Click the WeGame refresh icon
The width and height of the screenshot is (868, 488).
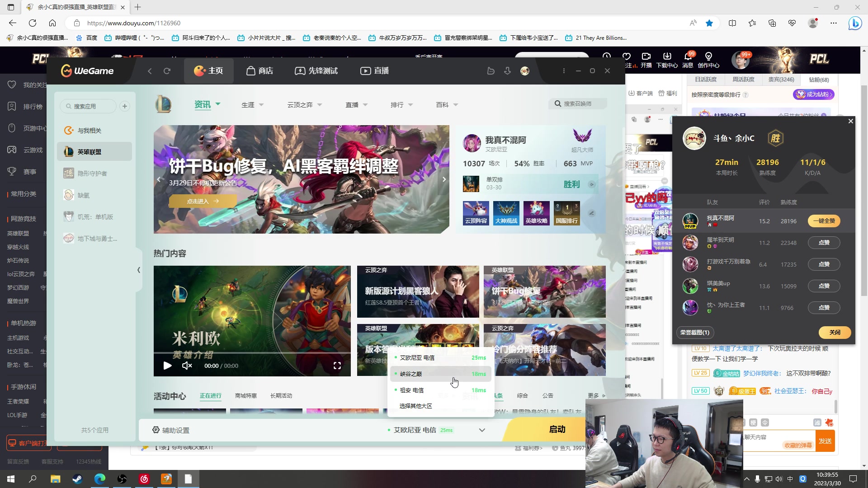tap(167, 71)
